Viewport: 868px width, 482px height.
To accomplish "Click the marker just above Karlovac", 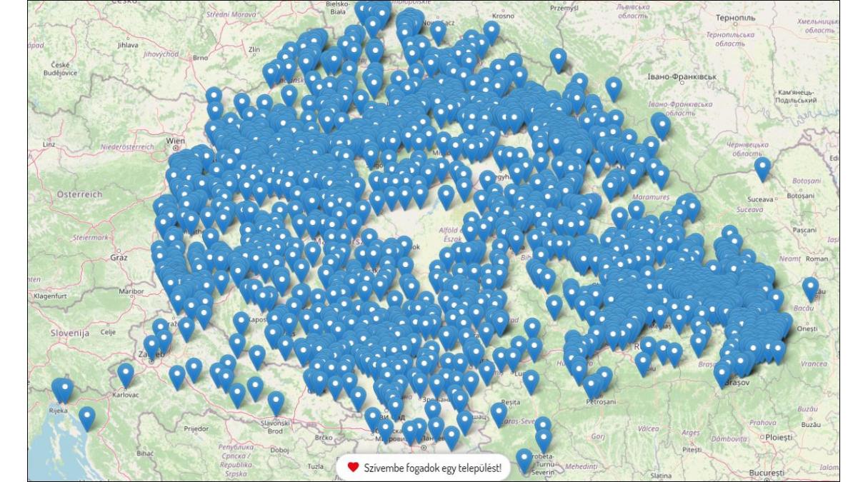I will [x=126, y=374].
